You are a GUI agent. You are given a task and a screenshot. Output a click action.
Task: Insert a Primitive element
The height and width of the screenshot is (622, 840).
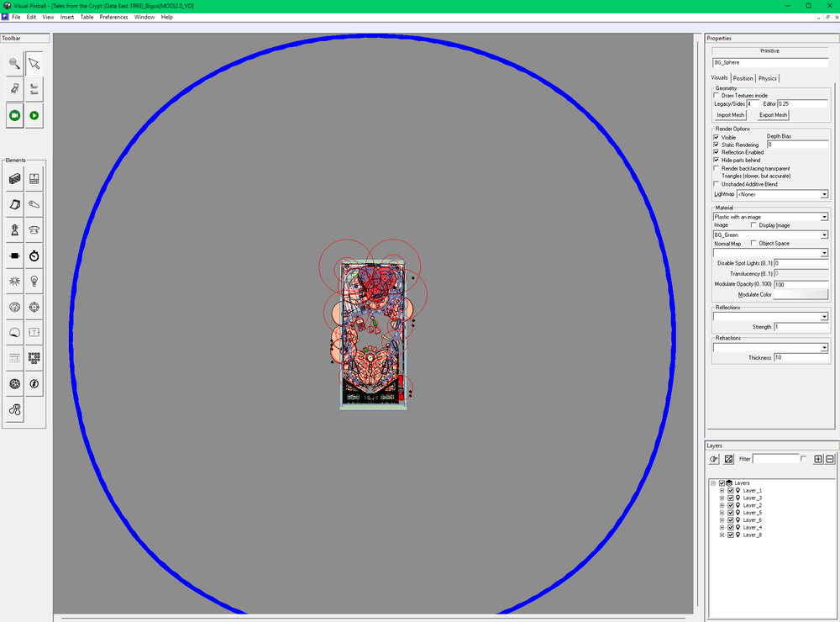14,383
